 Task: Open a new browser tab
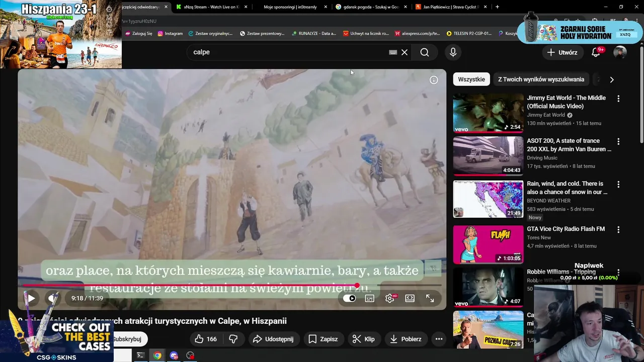[x=497, y=7]
